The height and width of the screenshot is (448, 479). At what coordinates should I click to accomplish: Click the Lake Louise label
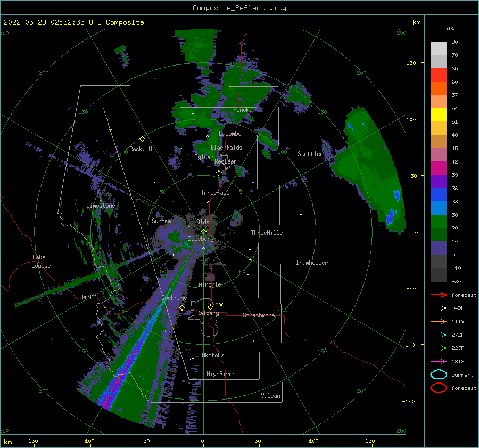point(41,262)
